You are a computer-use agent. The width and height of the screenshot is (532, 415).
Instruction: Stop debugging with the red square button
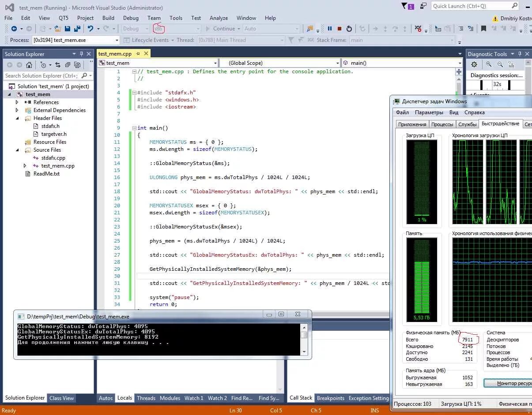[x=340, y=29]
